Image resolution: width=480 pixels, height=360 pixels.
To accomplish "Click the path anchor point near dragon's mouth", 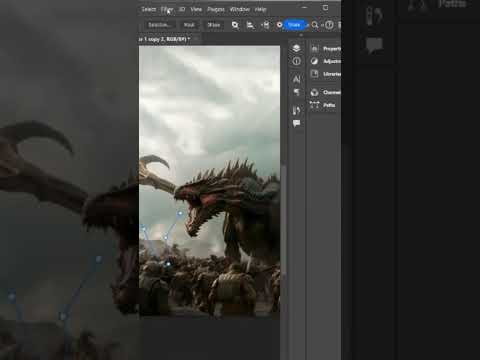I will pos(180,213).
